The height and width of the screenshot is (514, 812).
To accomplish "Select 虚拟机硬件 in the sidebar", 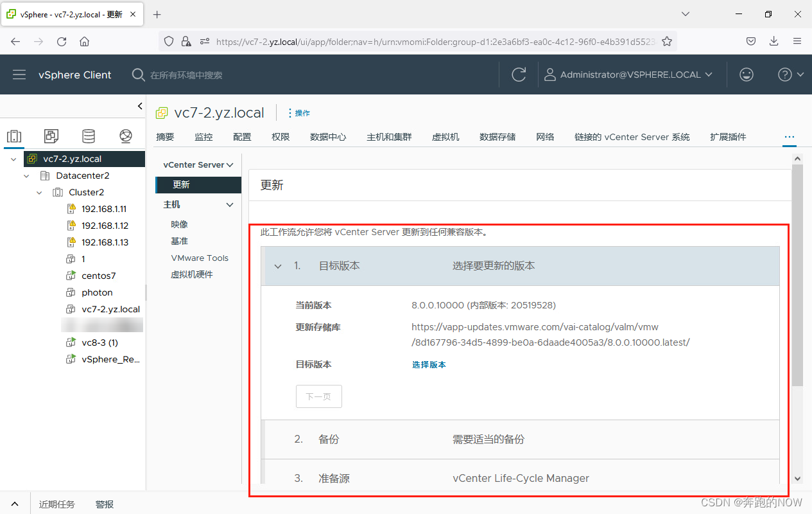I will [192, 274].
